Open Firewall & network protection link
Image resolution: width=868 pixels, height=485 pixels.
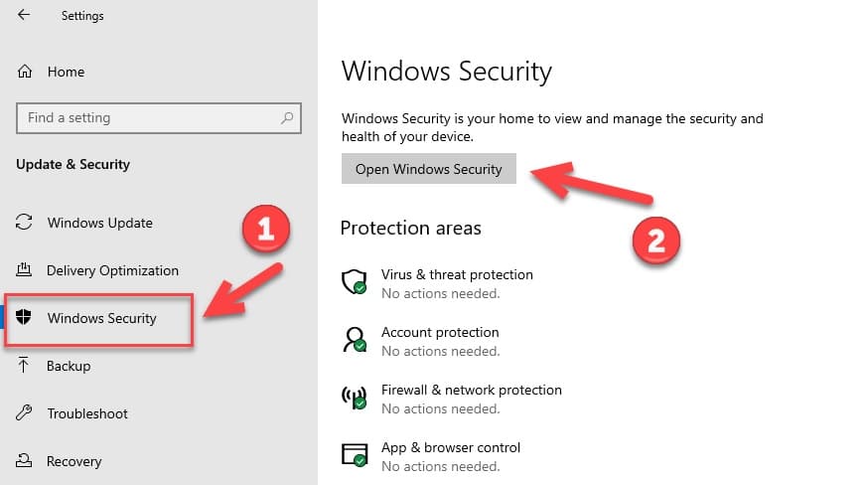click(472, 390)
